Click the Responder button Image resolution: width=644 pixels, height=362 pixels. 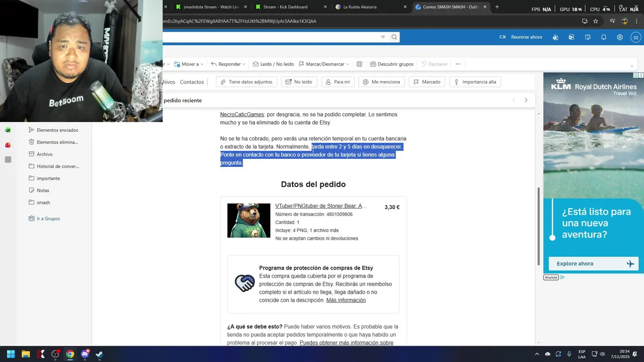click(x=226, y=64)
